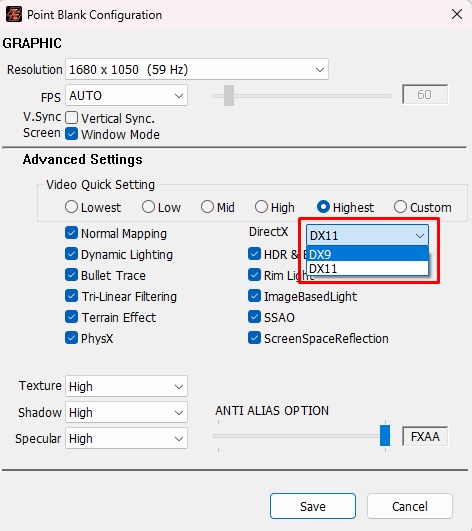Save the graphic configuration
The width and height of the screenshot is (472, 531).
(313, 506)
